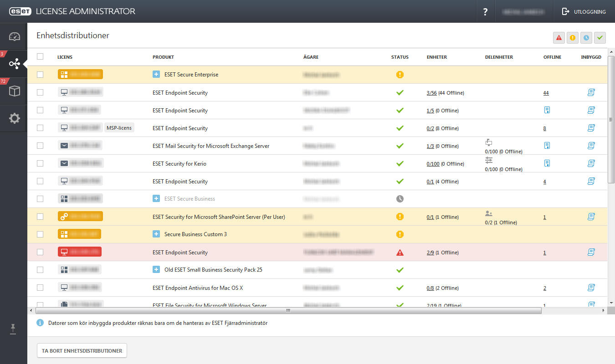Click embedded icon in 1/5 row
The image size is (615, 364).
pyautogui.click(x=591, y=110)
